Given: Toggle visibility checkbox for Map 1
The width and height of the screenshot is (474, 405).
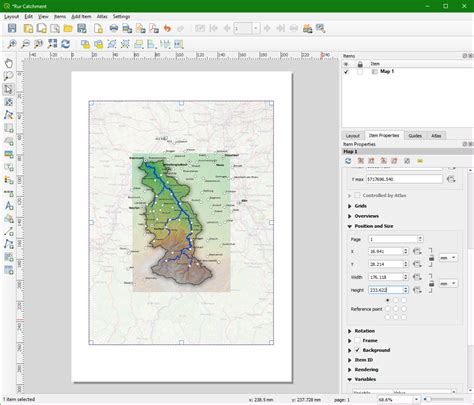Looking at the screenshot, I should pyautogui.click(x=346, y=72).
